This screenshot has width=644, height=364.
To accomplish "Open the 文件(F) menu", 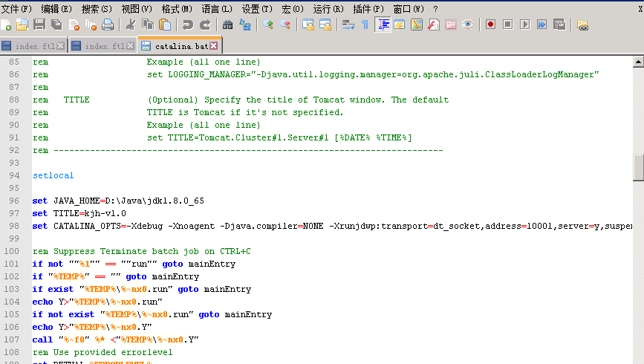I will [17, 8].
